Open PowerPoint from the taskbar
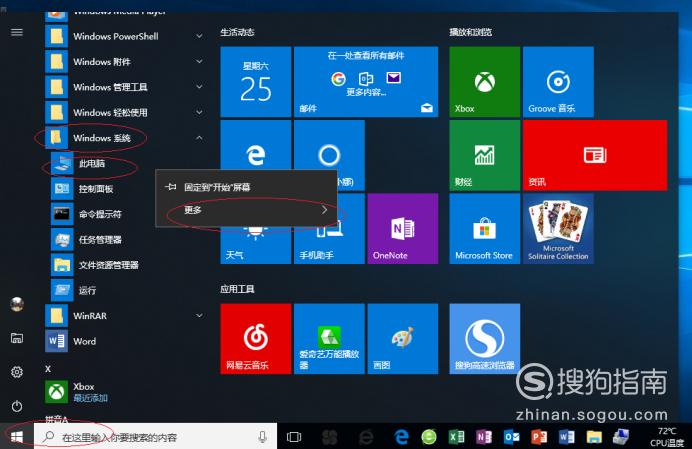Screen dimensions: 692x449 point(539,437)
